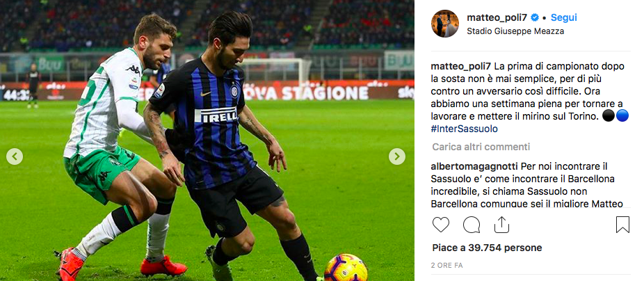This screenshot has height=281, width=644.
Task: Expand with Carica altri commenti
Action: pyautogui.click(x=481, y=147)
